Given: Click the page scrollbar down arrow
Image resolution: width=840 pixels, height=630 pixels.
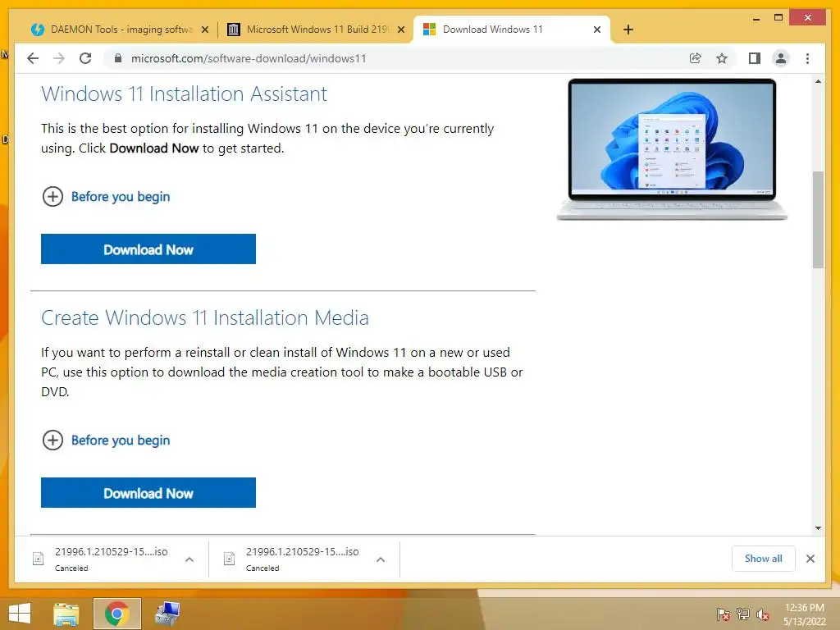Looking at the screenshot, I should (x=818, y=528).
